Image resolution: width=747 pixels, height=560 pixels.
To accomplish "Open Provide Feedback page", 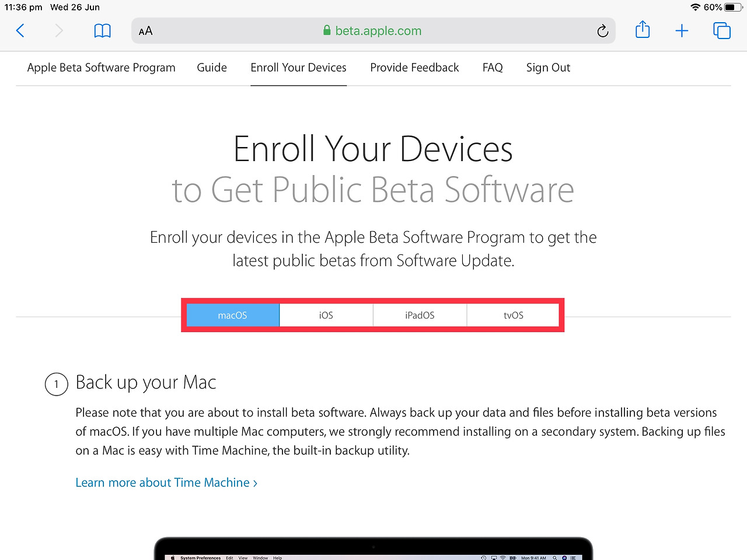I will (x=414, y=68).
